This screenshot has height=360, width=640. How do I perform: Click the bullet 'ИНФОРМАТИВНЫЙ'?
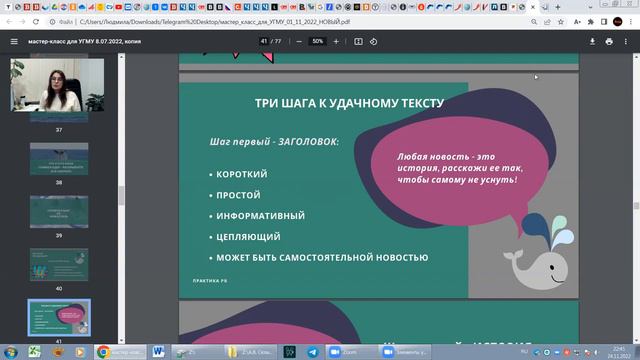pyautogui.click(x=260, y=216)
